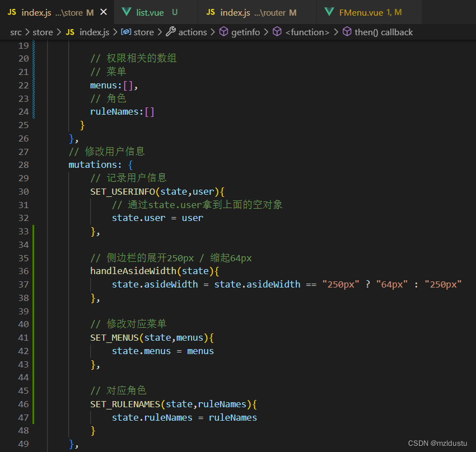Open index.js breadcrumb item
The width and height of the screenshot is (476, 452).
[95, 32]
